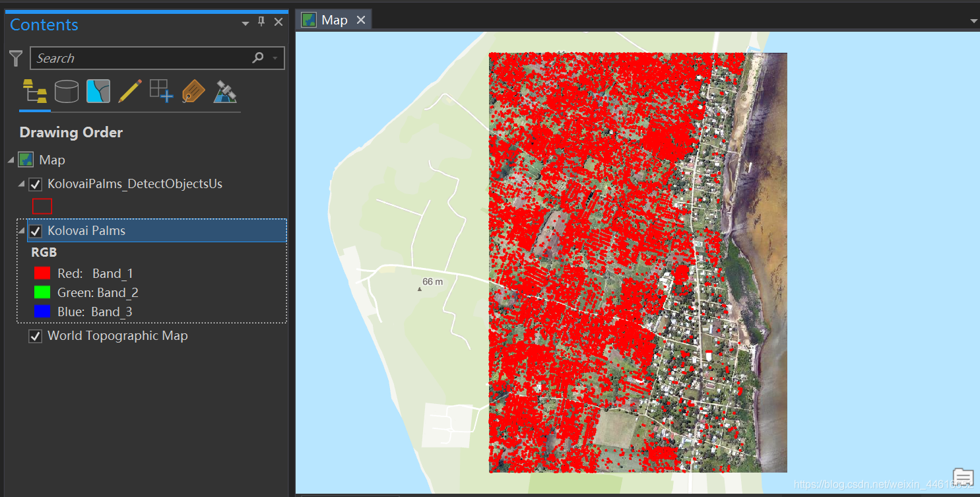Click into the Contents search field
Screen dimensions: 980x497
click(x=141, y=58)
